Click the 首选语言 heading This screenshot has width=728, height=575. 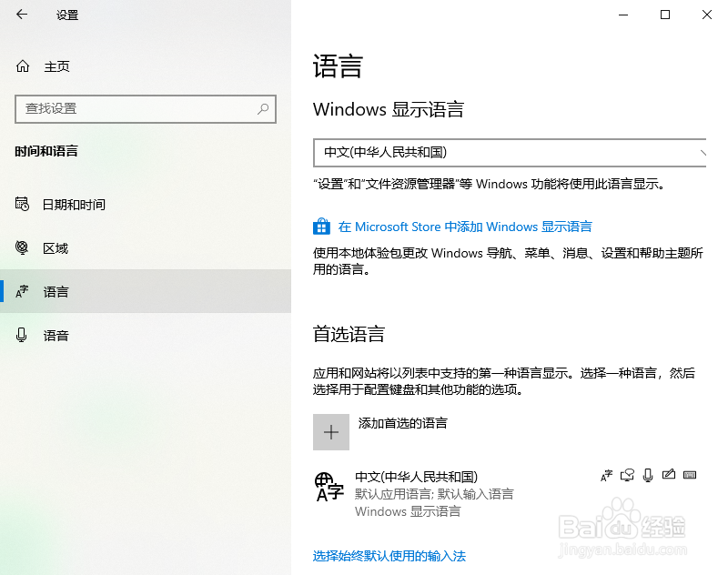tap(349, 334)
